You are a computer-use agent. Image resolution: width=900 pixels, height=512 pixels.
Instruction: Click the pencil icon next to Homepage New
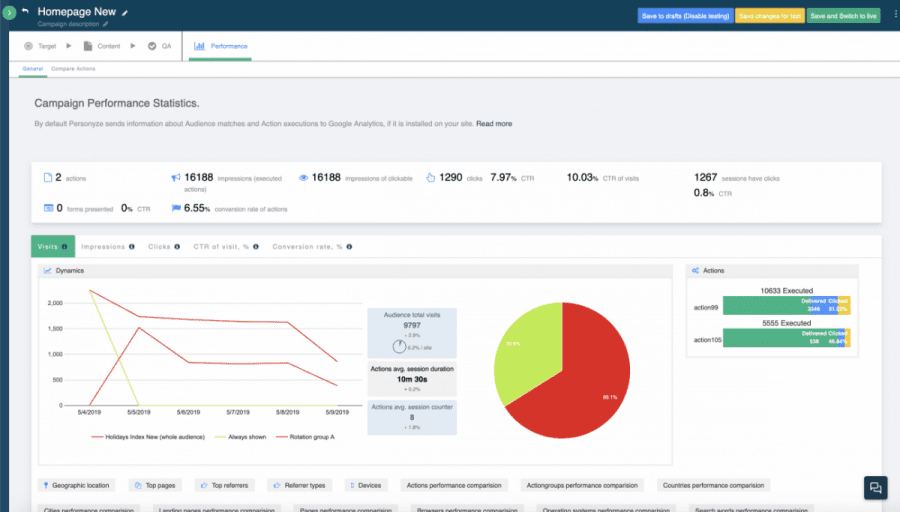click(125, 12)
